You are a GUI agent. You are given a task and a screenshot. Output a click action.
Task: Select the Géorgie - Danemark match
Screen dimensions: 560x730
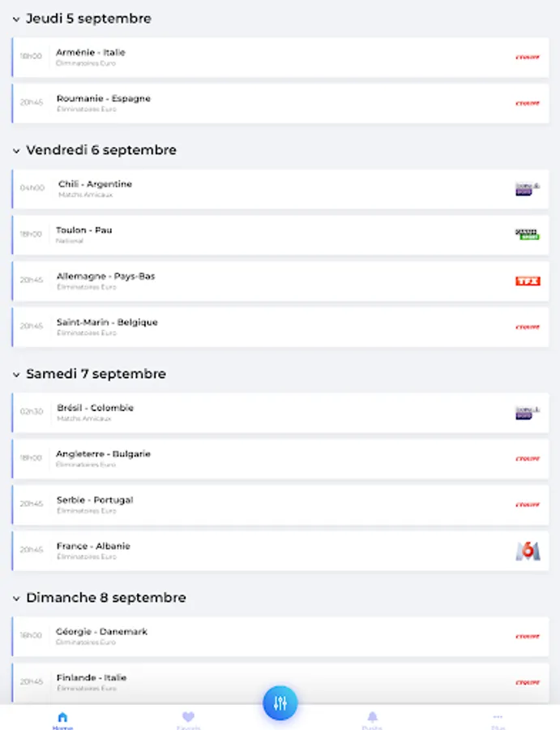[280, 637]
